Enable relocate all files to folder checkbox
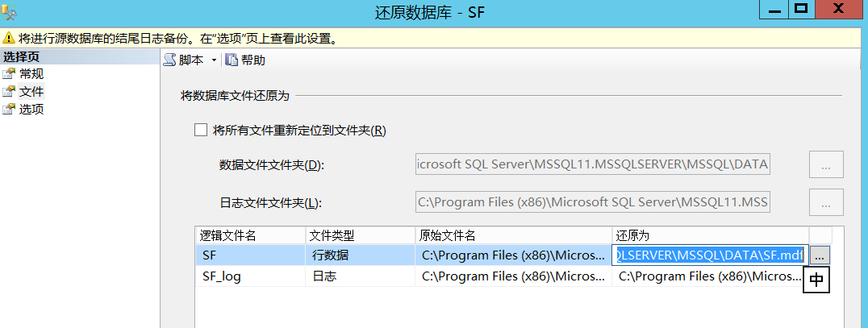This screenshot has width=868, height=328. (x=201, y=130)
